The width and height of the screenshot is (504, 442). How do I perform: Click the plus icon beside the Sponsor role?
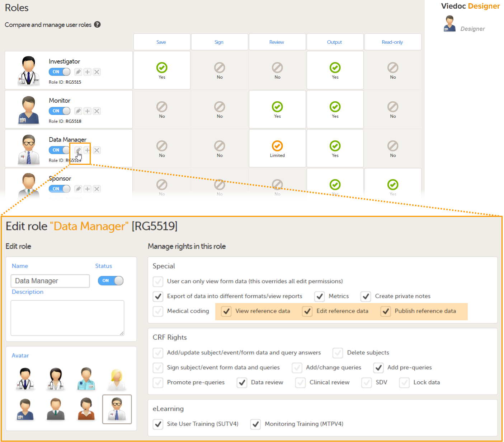(x=87, y=189)
